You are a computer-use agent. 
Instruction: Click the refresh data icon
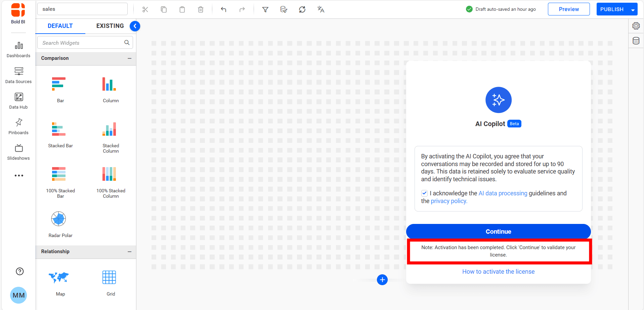click(x=302, y=9)
